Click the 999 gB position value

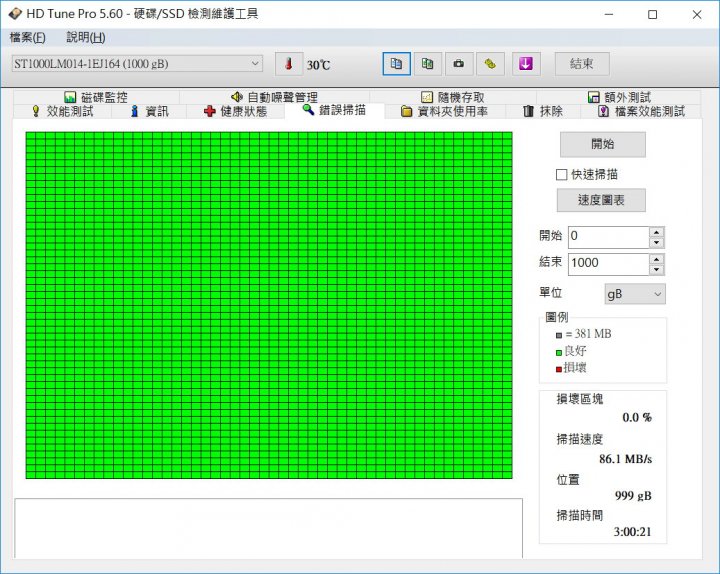click(x=633, y=495)
